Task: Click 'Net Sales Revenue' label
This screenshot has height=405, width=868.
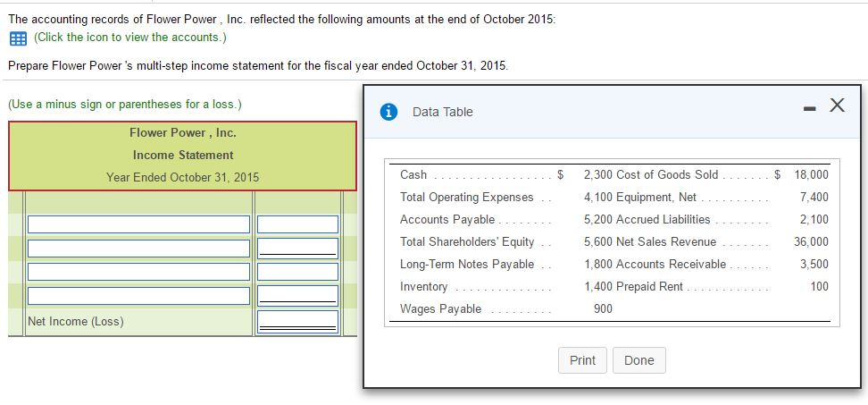Action: [666, 241]
